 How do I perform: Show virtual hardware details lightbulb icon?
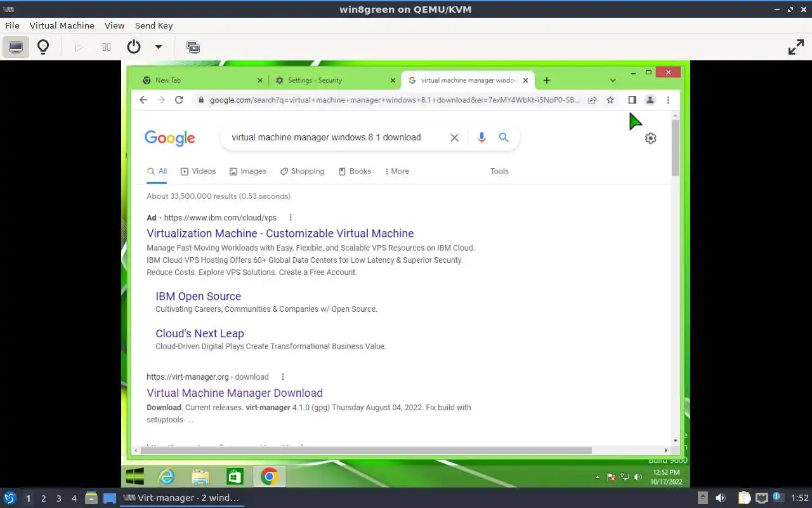tap(43, 47)
